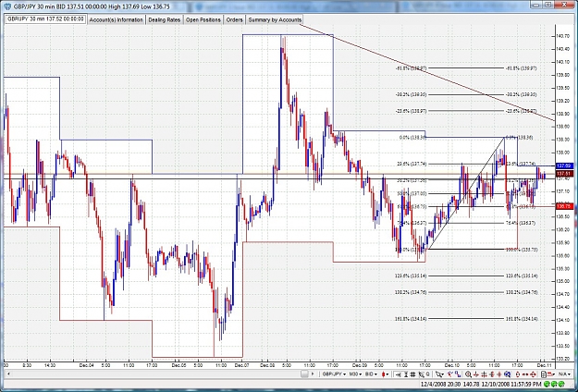Toggle the shift-chart arrow icon
The height and width of the screenshot is (392, 578).
tap(398, 374)
